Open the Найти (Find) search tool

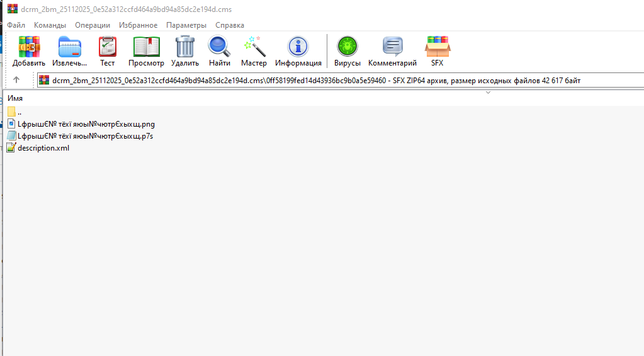click(219, 51)
